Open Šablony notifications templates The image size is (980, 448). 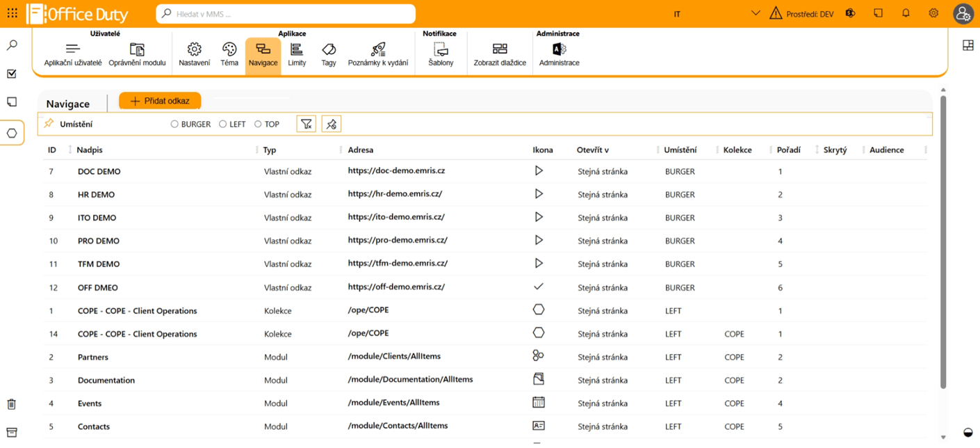coord(441,54)
